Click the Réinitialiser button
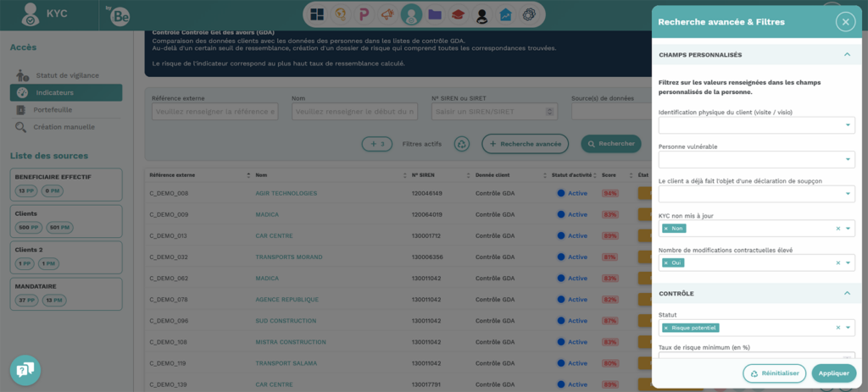This screenshot has height=392, width=868. [774, 373]
